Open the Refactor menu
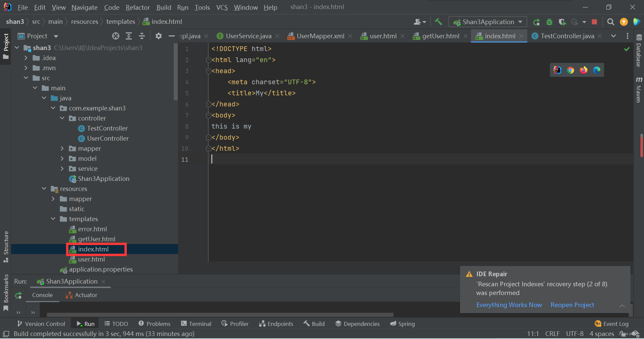Viewport: 644px width, 339px height. point(138,7)
